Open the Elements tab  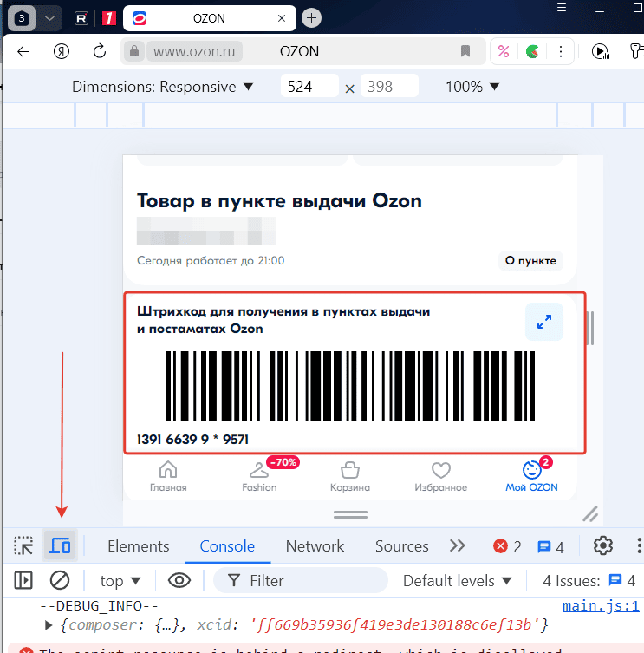[138, 546]
